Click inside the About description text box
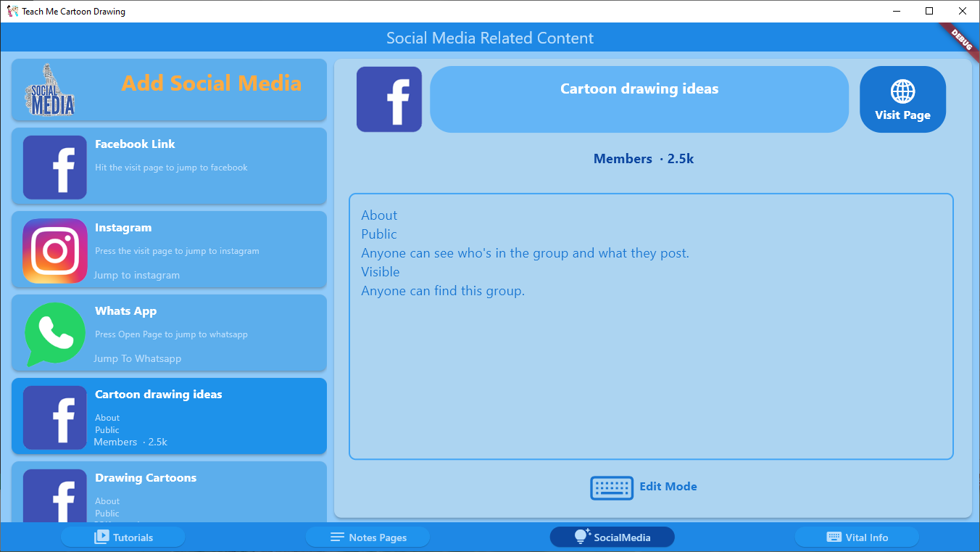 point(651,326)
